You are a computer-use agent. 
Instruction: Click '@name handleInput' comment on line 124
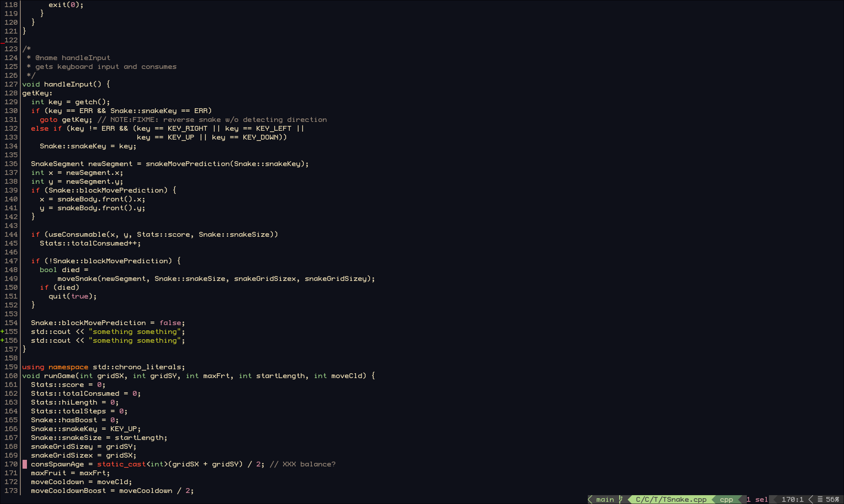[72, 57]
